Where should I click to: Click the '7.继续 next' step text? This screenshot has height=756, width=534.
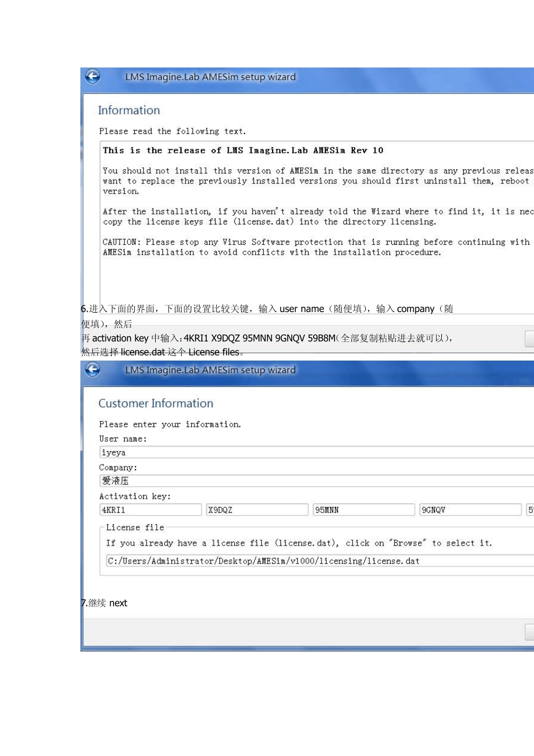click(105, 603)
